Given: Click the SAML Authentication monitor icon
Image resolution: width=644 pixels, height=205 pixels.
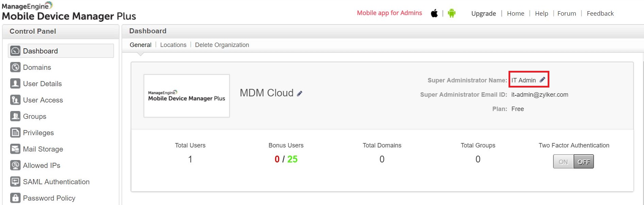Looking at the screenshot, I should click(x=15, y=182).
